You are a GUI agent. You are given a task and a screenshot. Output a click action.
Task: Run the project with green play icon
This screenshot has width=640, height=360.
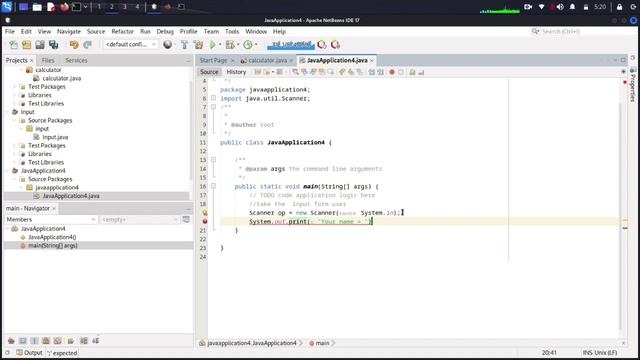(x=213, y=44)
